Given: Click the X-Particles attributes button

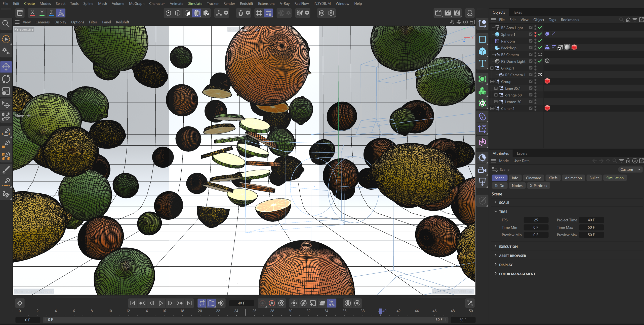Looking at the screenshot, I should (x=538, y=186).
